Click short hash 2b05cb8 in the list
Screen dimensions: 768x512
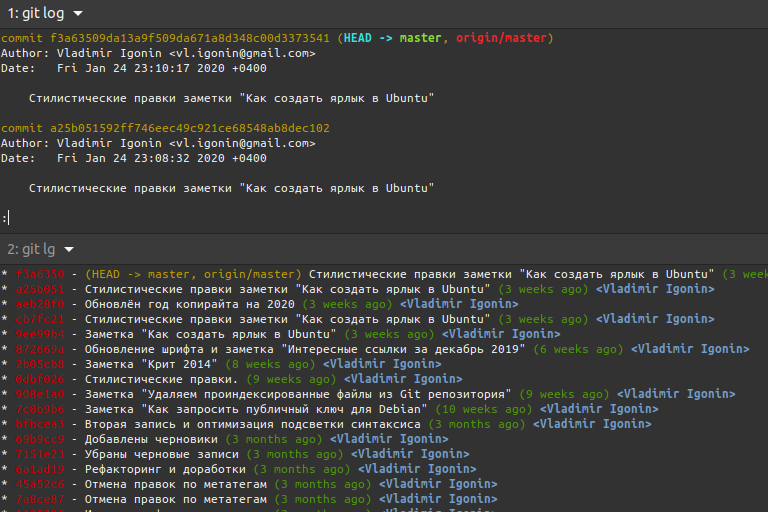tap(40, 365)
